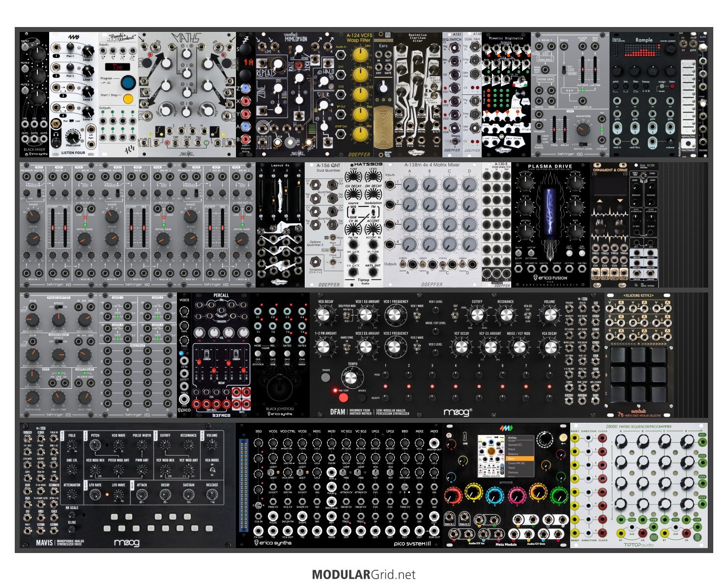Viewport: 728px width, 585px height.
Task: Click the Mavis FOLD knob
Action: 72,446
